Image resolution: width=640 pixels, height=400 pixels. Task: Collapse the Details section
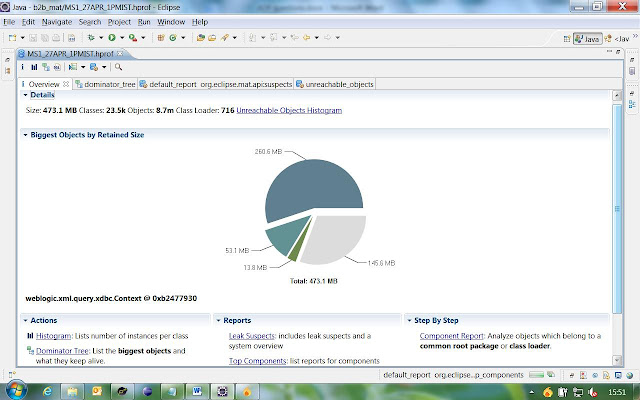[x=25, y=95]
